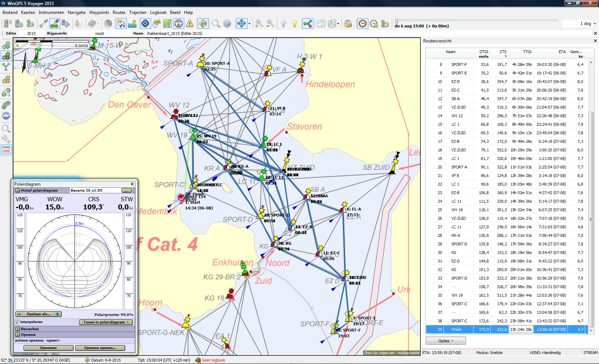Toggle the clock icon in main toolbar

coord(363,24)
